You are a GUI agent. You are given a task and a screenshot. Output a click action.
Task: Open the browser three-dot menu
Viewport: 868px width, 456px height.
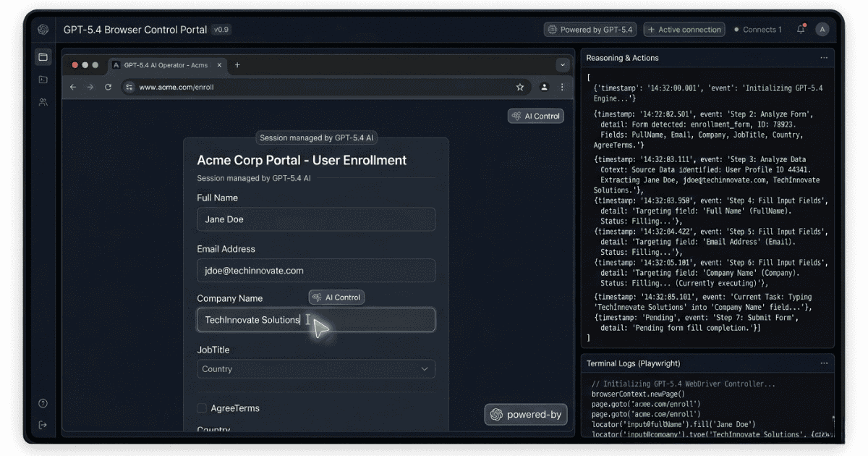click(x=562, y=87)
